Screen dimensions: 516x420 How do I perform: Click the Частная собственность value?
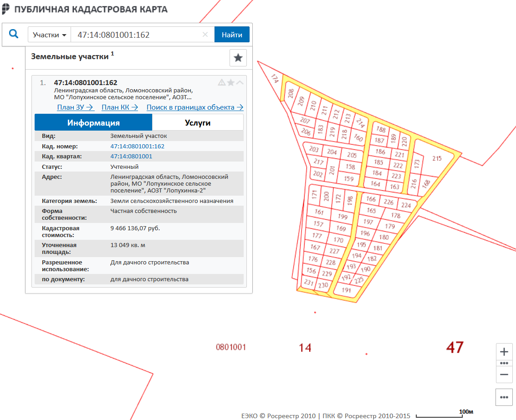click(x=143, y=211)
